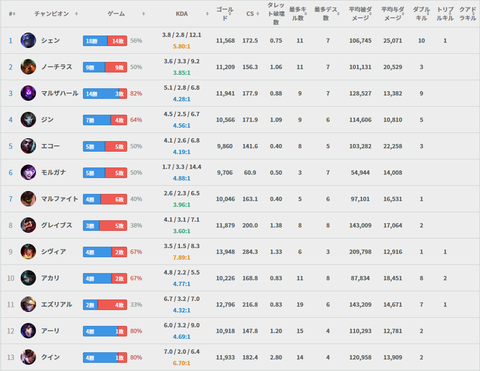
Task: Click Morgana CS value 60.9
Action: (x=250, y=173)
